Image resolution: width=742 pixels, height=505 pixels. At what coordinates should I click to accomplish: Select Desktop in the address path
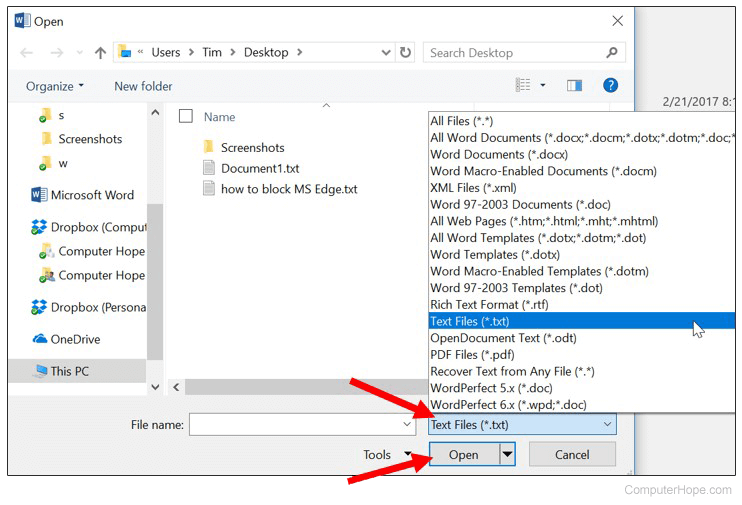(266, 52)
